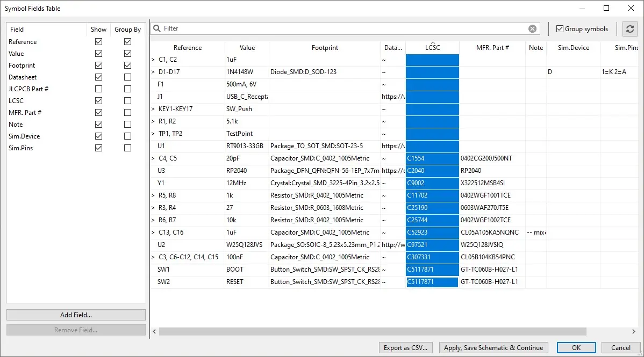Select MFR part cell X322512MSB4SI
Viewport: 644px width, 357px height.
pos(492,183)
